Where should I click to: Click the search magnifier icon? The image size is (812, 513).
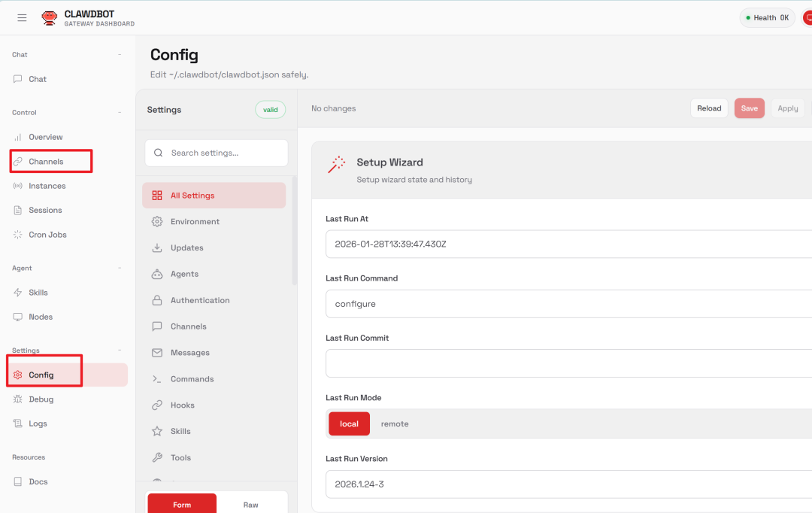pyautogui.click(x=159, y=153)
